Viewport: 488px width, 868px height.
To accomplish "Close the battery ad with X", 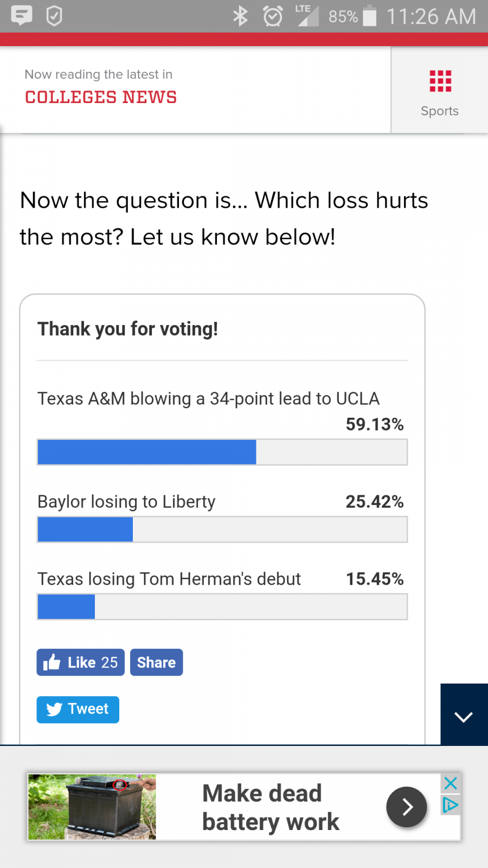I will (451, 783).
